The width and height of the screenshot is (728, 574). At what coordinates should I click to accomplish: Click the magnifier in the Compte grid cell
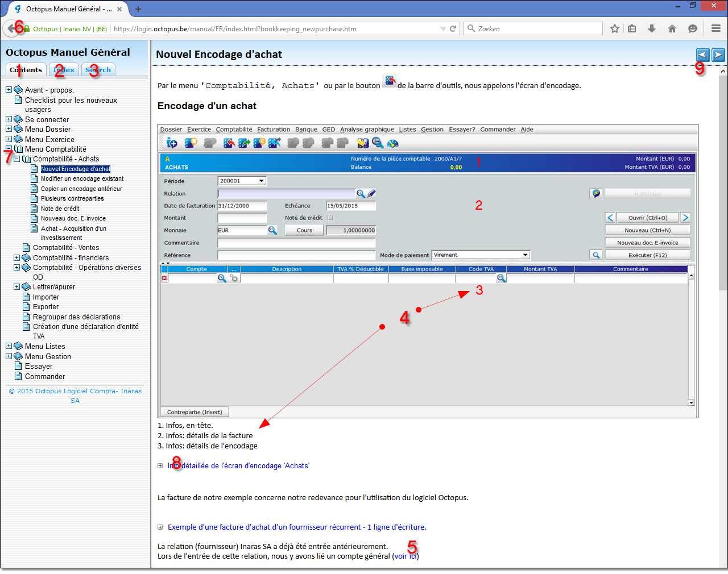coord(222,278)
